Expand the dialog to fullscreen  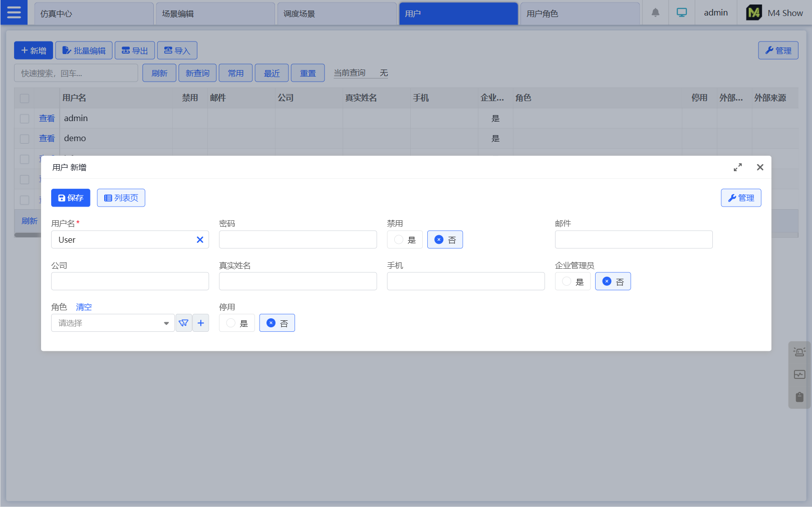[x=737, y=167]
